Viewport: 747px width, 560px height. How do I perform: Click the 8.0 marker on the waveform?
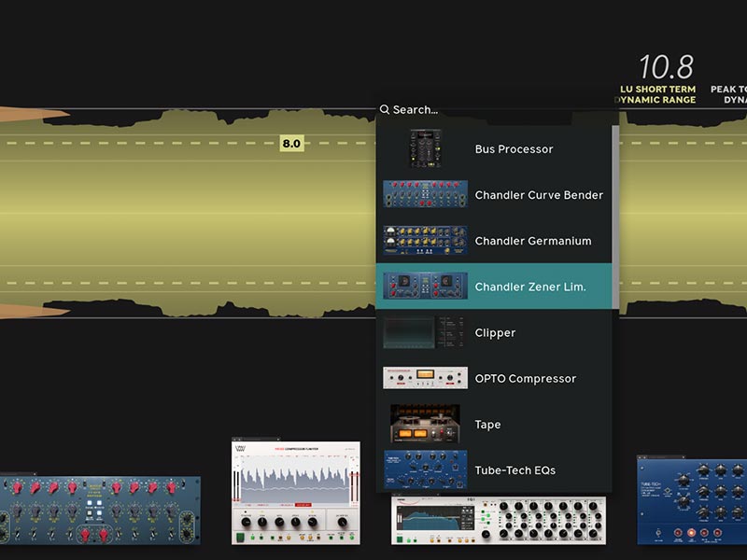pyautogui.click(x=291, y=144)
